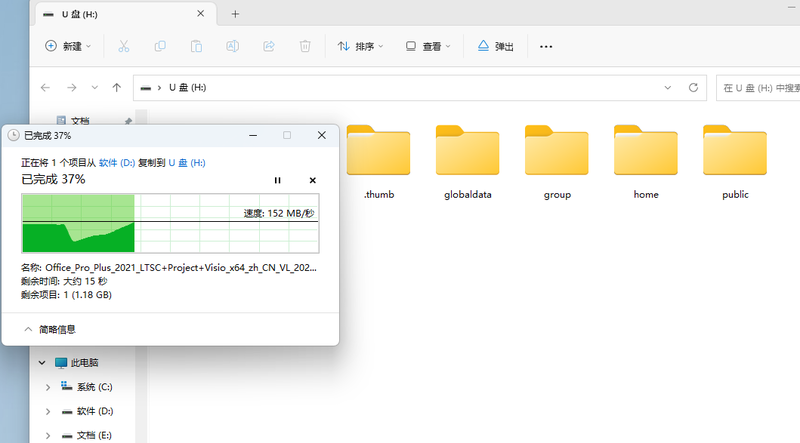Image resolution: width=800 pixels, height=443 pixels.
Task: Click the 软件 (D:) source link
Action: point(117,163)
